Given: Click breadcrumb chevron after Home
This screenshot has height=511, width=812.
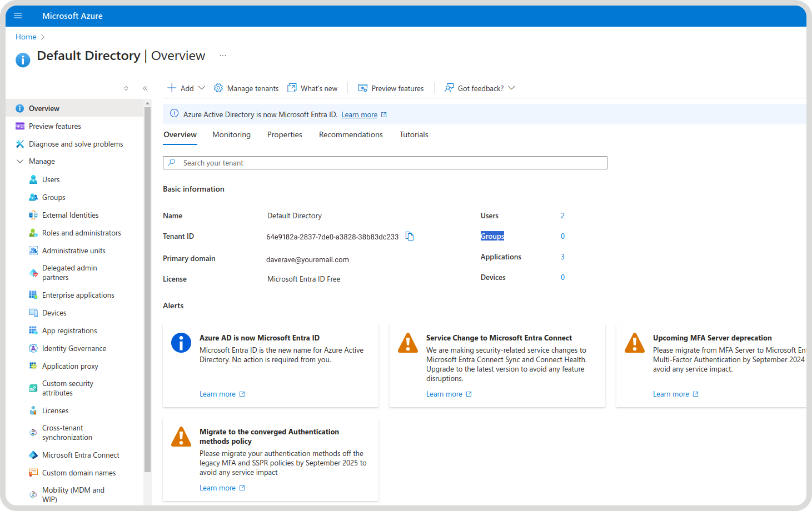Looking at the screenshot, I should pyautogui.click(x=43, y=37).
